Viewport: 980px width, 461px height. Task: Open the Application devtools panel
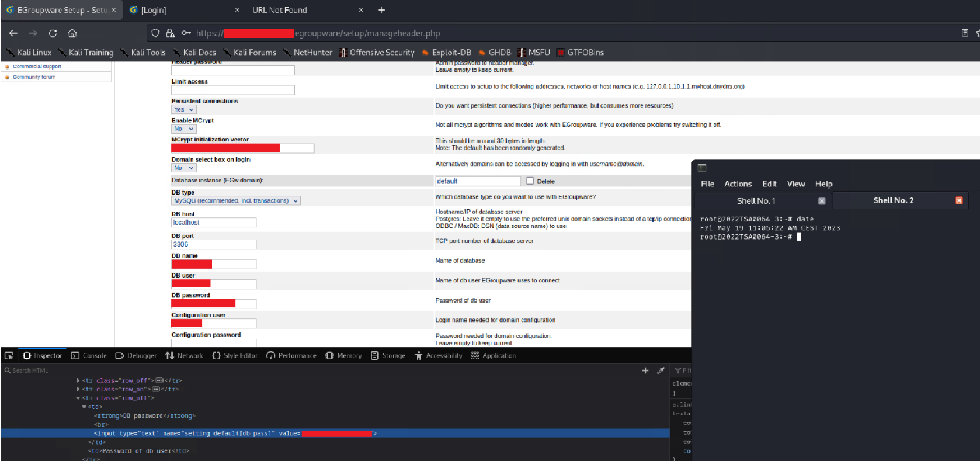[494, 355]
